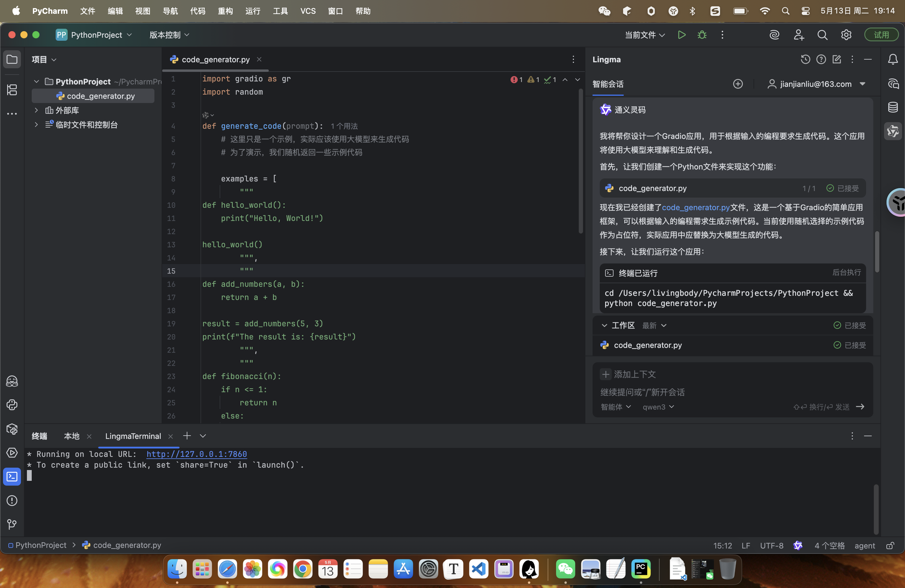The width and height of the screenshot is (905, 588).
Task: Open the Python Console tool window icon
Action: pos(12,405)
